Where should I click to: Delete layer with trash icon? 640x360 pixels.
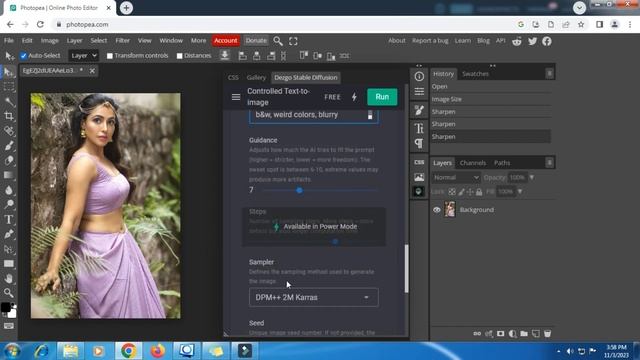pyautogui.click(x=547, y=333)
